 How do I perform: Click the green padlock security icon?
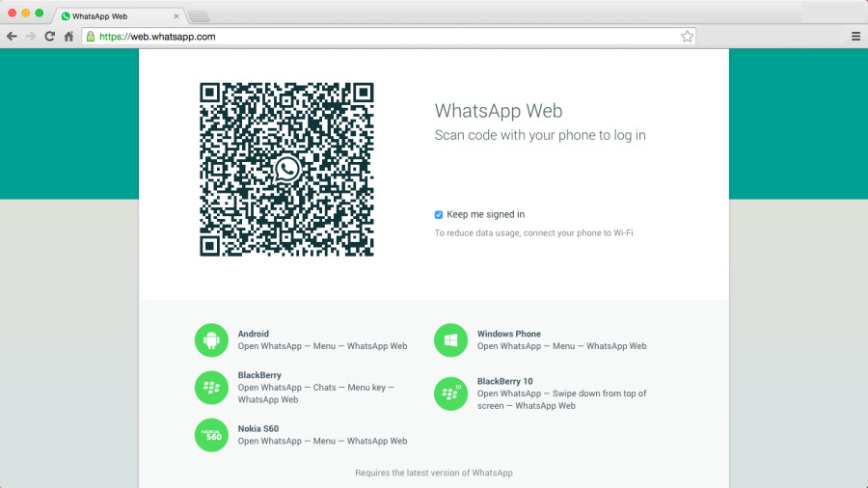[91, 37]
